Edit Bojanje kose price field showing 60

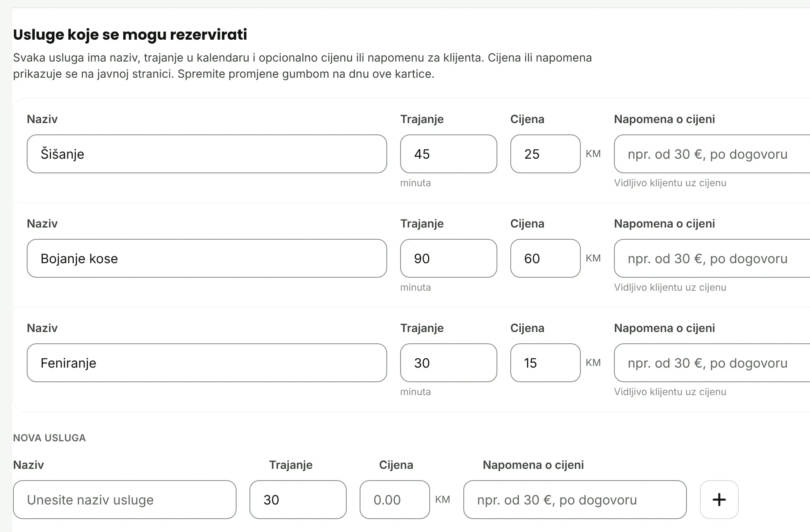coord(546,258)
